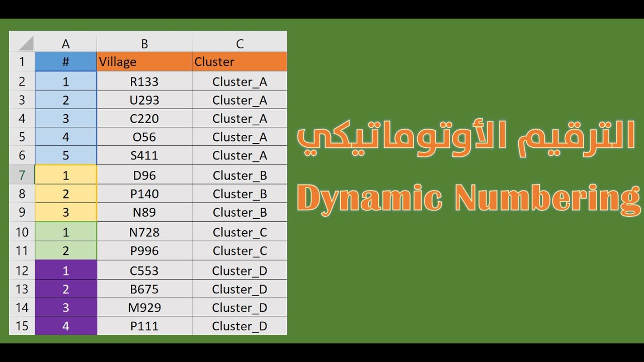Select cell containing P111
Screen dimensions: 644x362
coord(144,326)
